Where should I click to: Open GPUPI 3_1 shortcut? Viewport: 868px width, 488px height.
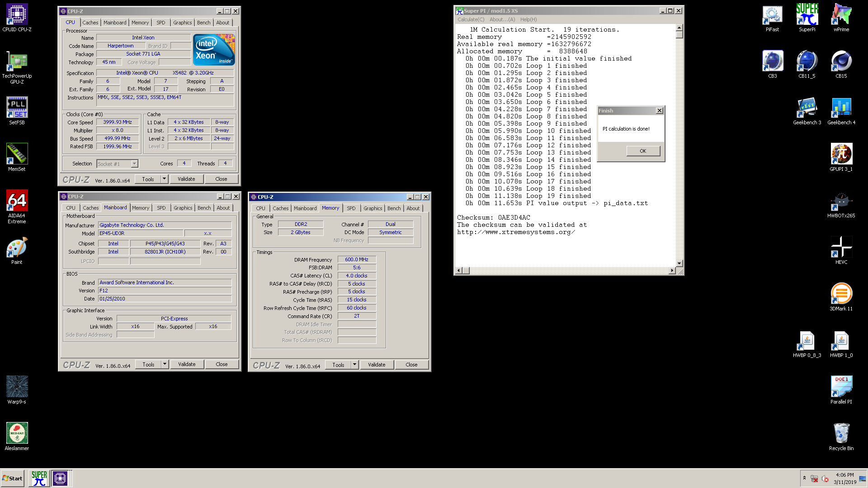(x=841, y=157)
